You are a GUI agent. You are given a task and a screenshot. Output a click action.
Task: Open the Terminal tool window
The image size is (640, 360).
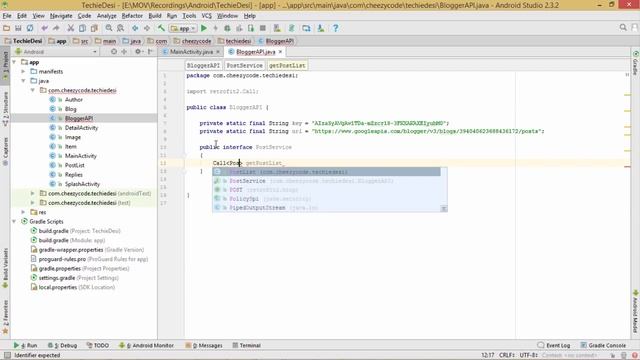point(247,345)
